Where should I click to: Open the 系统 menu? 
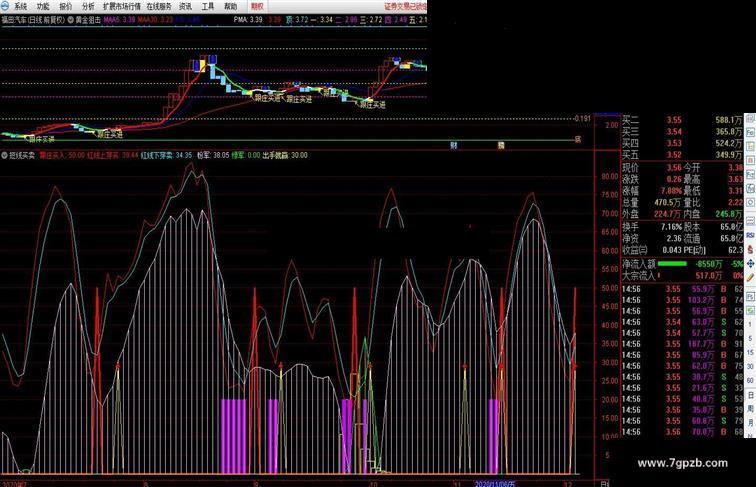pyautogui.click(x=21, y=6)
